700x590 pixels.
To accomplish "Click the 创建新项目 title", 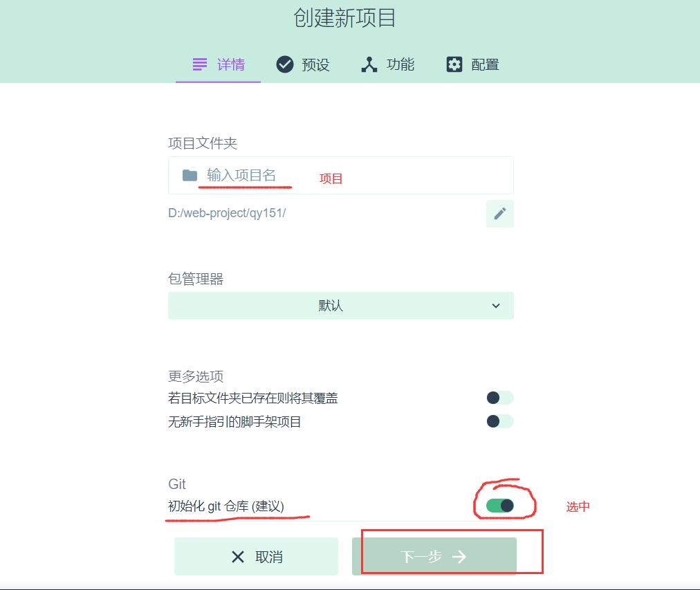I will (x=344, y=18).
